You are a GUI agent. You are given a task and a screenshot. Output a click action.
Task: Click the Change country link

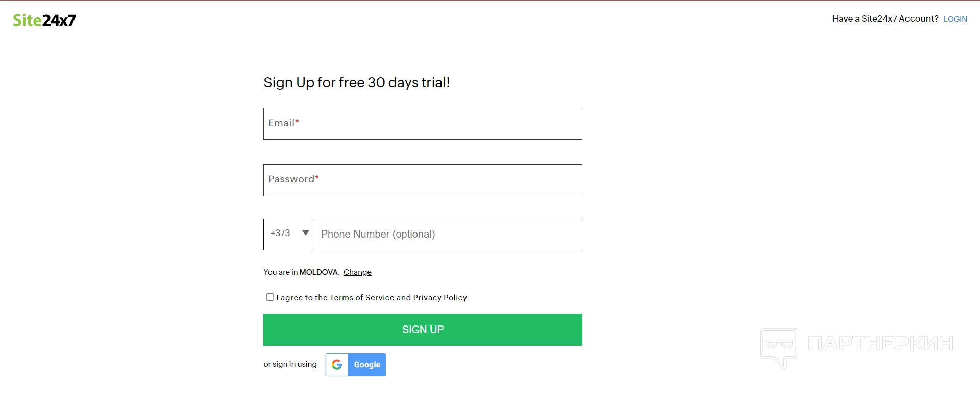tap(357, 272)
